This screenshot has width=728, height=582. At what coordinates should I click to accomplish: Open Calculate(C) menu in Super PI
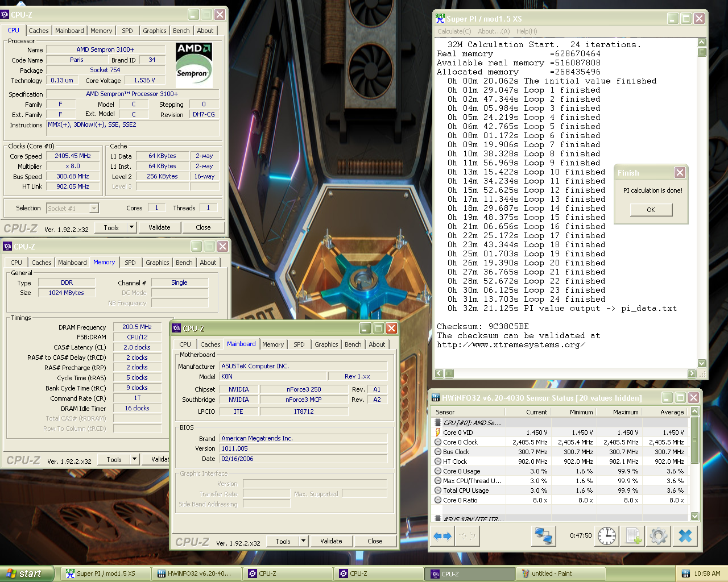454,31
